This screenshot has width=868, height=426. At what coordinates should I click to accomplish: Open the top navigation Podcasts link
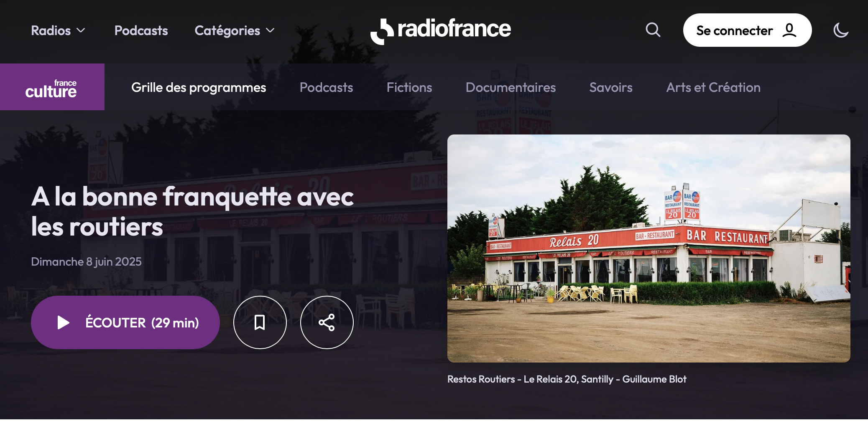141,30
